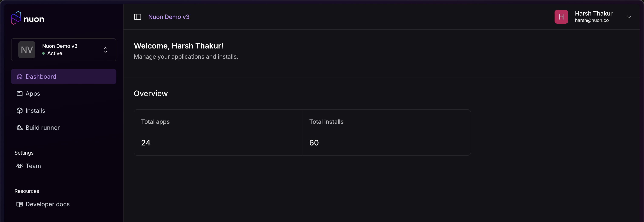
Task: Select the Installs package icon
Action: pyautogui.click(x=20, y=110)
